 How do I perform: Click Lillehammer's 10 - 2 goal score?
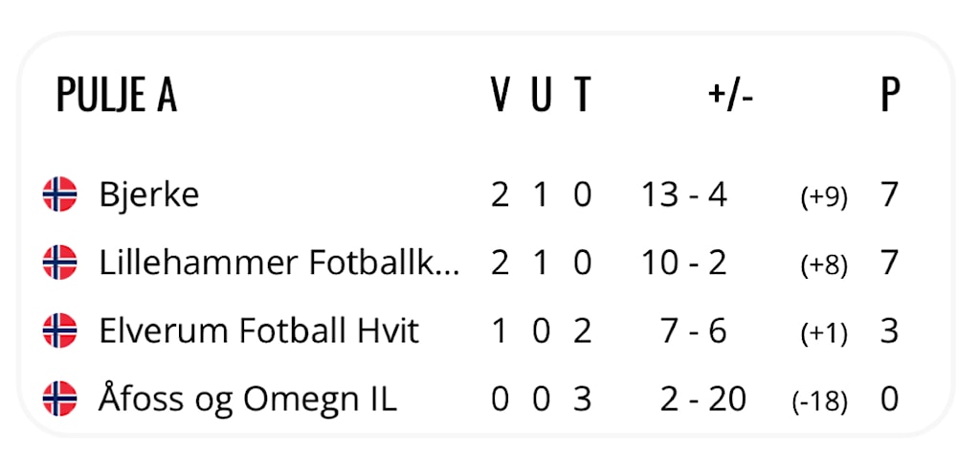click(684, 263)
